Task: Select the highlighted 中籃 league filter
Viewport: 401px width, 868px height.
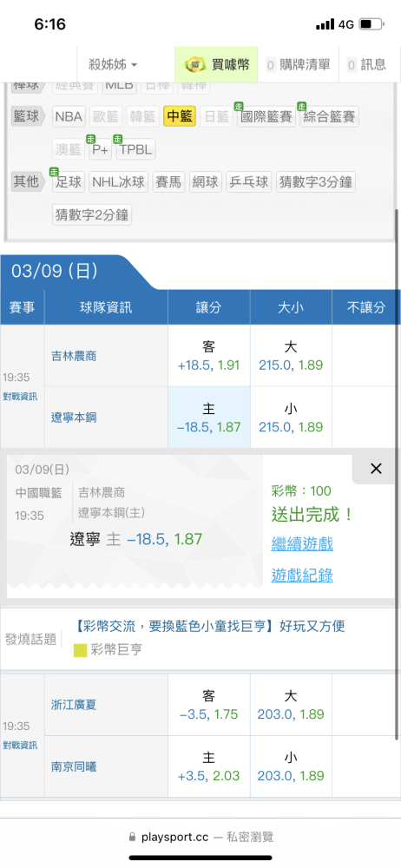Action: 180,117
